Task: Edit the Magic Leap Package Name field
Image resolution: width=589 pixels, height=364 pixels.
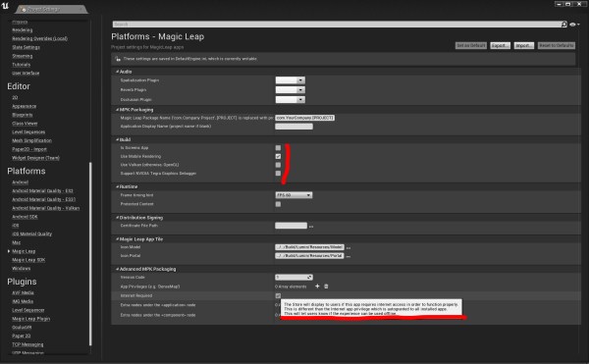Action: tap(304, 118)
